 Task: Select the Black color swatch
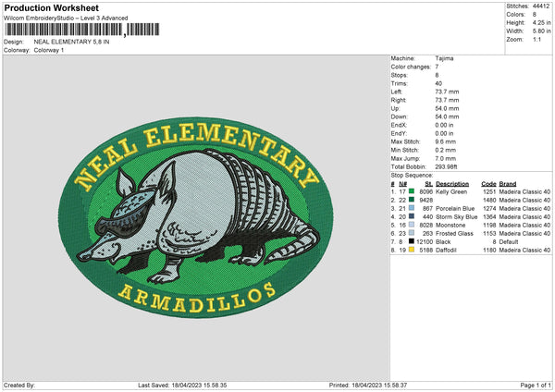coord(412,241)
